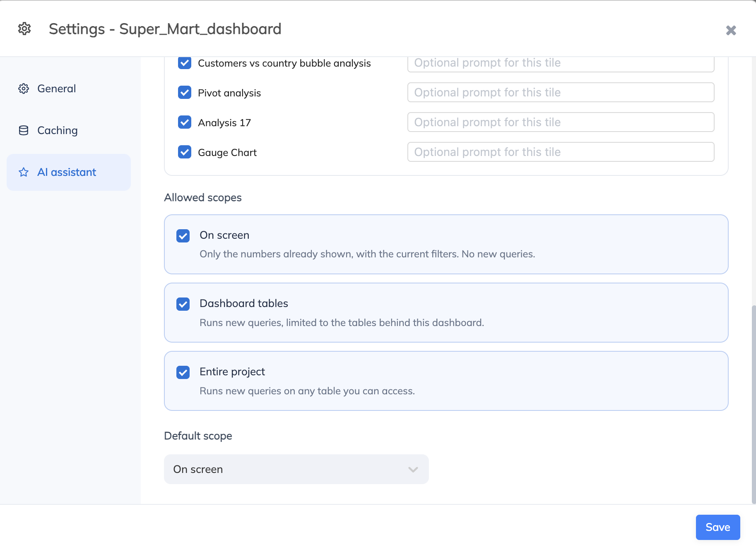Uncheck Customers vs country bubble analysis
This screenshot has width=756, height=547.
coord(185,63)
